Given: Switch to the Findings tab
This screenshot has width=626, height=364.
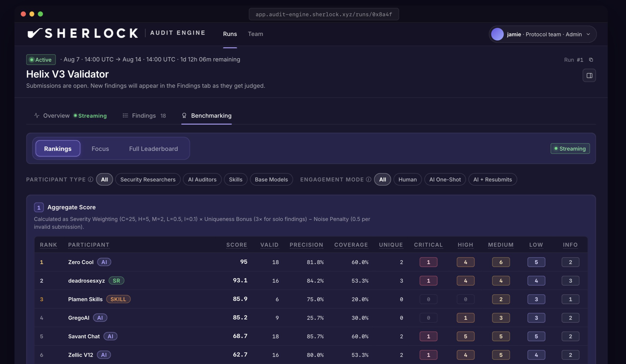Looking at the screenshot, I should point(144,116).
